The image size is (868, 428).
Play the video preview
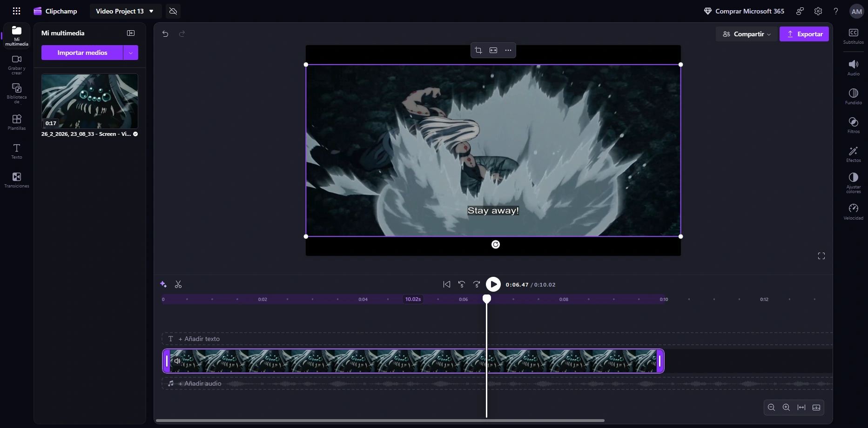[493, 284]
